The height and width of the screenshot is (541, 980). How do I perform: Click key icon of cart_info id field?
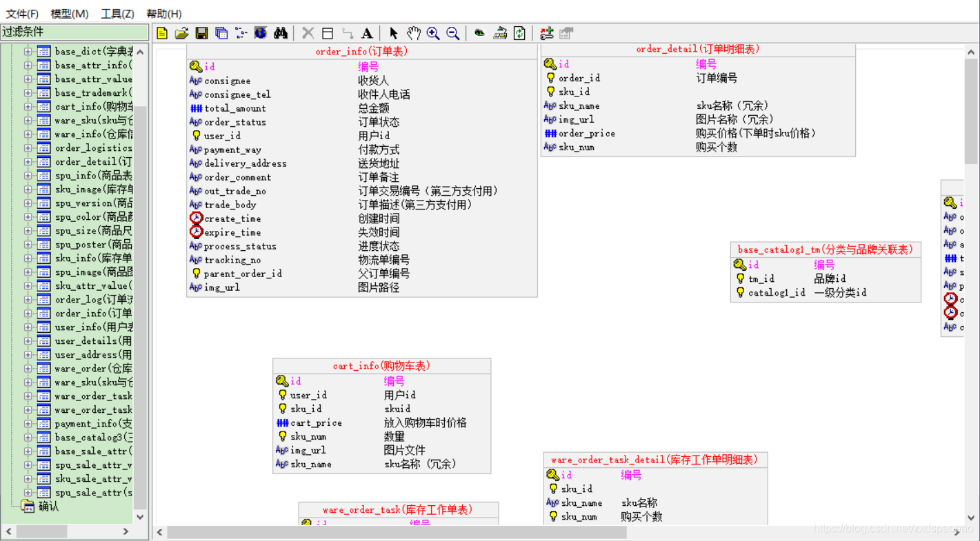281,381
